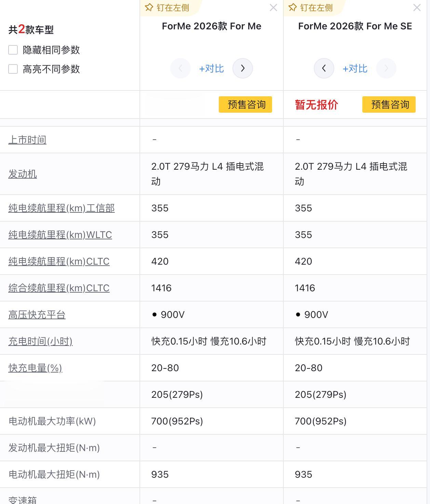430x504 pixels.
Task: Click 900V value in For Me column
Action: (x=173, y=314)
